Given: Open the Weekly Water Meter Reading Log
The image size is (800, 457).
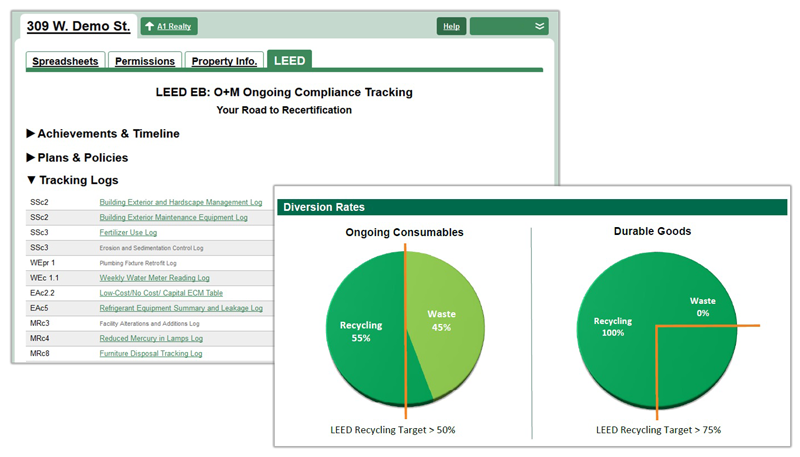Looking at the screenshot, I should (155, 278).
